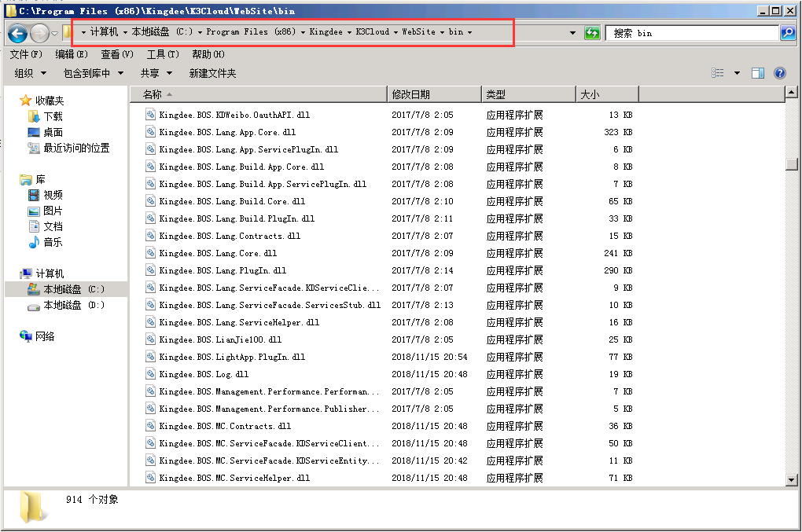Click the Kingdee.BOS.Lang.Core.dll file icon
The image size is (802, 532).
[150, 253]
